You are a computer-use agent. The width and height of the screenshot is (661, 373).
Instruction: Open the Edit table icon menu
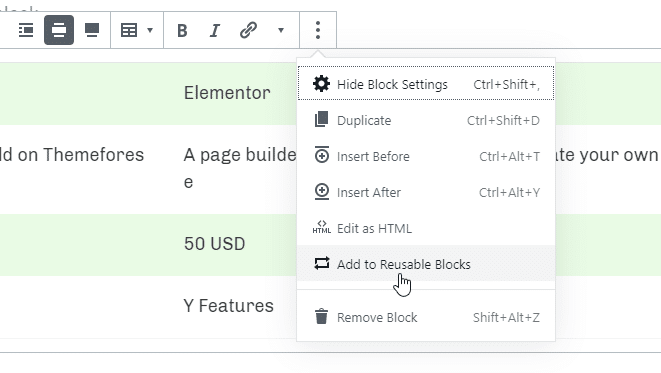click(x=129, y=30)
